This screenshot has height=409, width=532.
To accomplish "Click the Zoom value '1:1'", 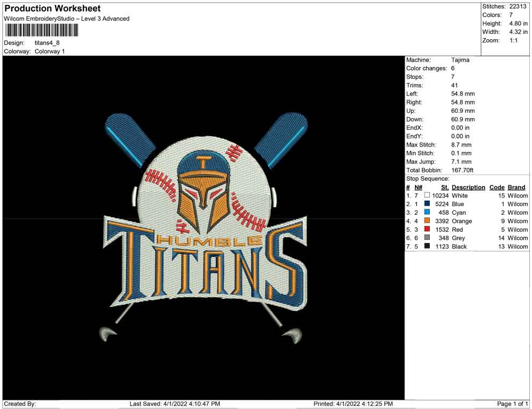I will (x=514, y=40).
